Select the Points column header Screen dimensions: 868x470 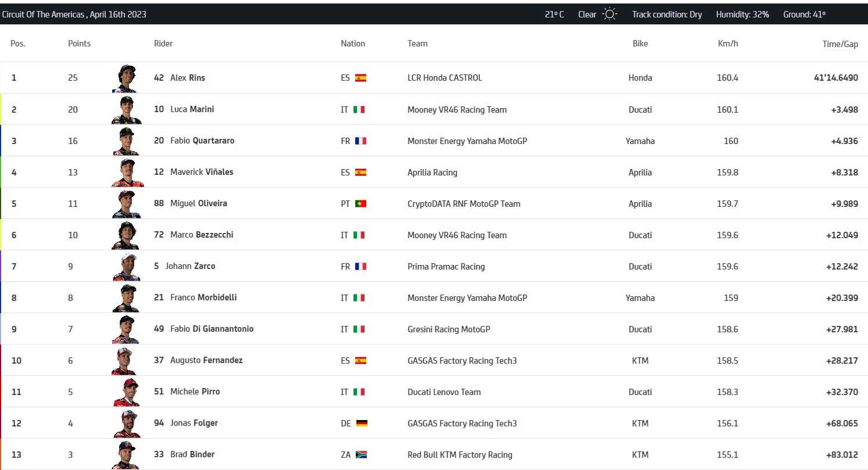[79, 44]
